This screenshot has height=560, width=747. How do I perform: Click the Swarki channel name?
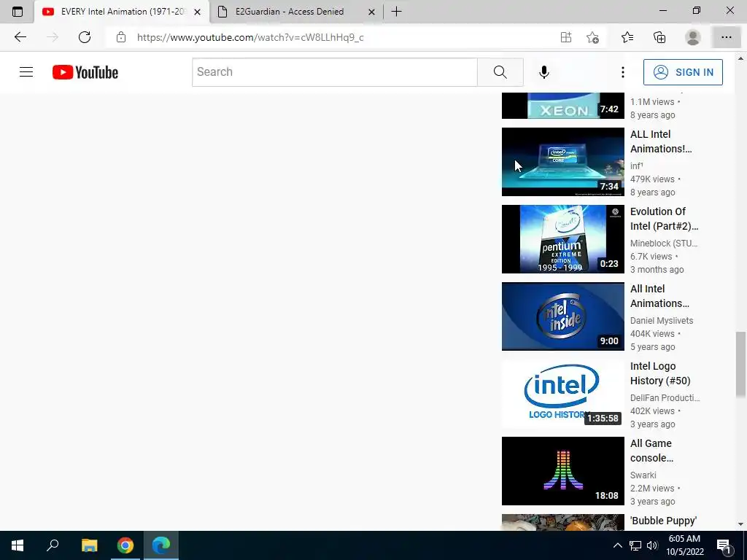(643, 475)
